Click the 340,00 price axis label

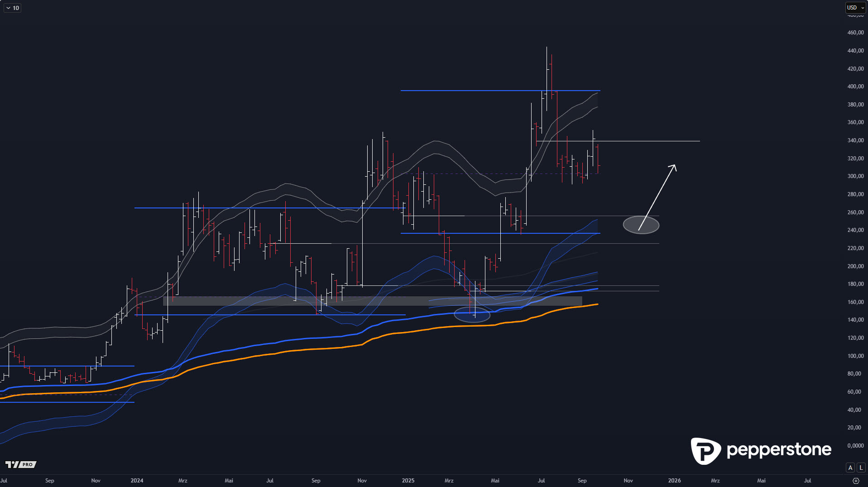click(x=855, y=140)
